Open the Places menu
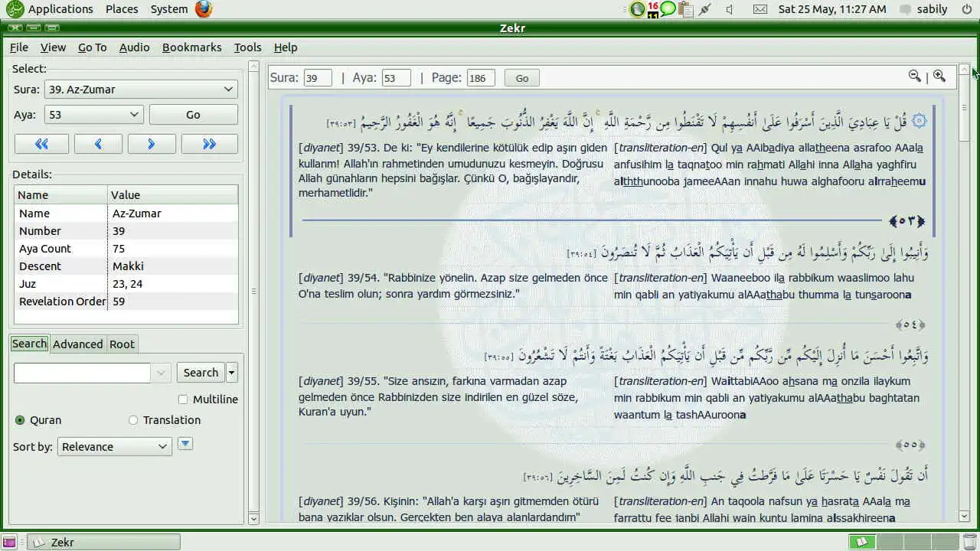This screenshot has width=980, height=551. point(122,9)
